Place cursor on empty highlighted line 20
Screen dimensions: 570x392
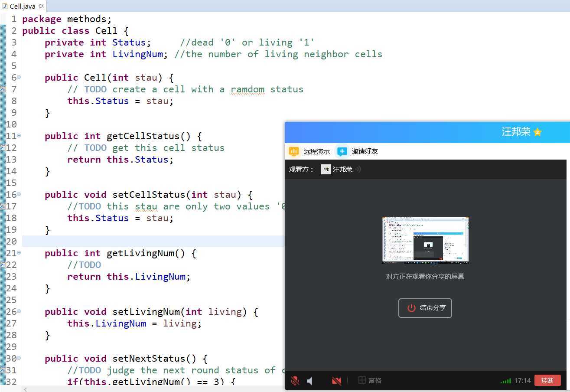[x=152, y=242]
